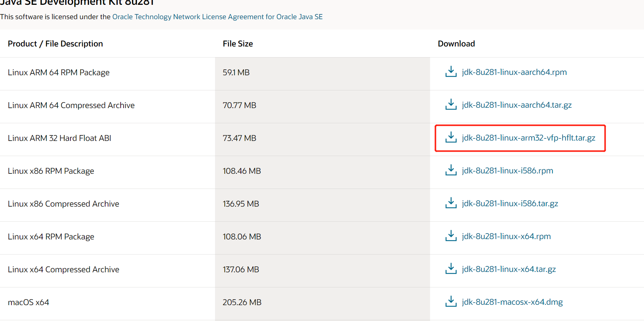Select the 'File Size' column header

point(238,44)
